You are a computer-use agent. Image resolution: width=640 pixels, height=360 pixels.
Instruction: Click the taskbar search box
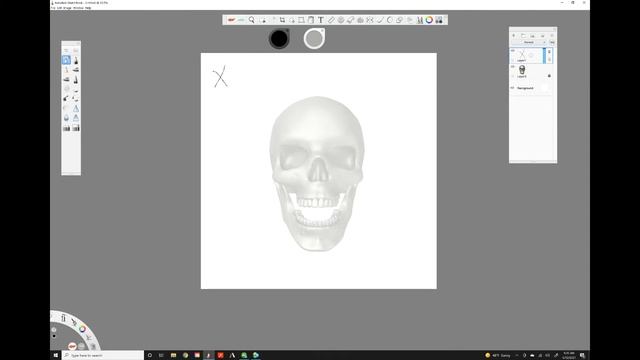coord(103,356)
